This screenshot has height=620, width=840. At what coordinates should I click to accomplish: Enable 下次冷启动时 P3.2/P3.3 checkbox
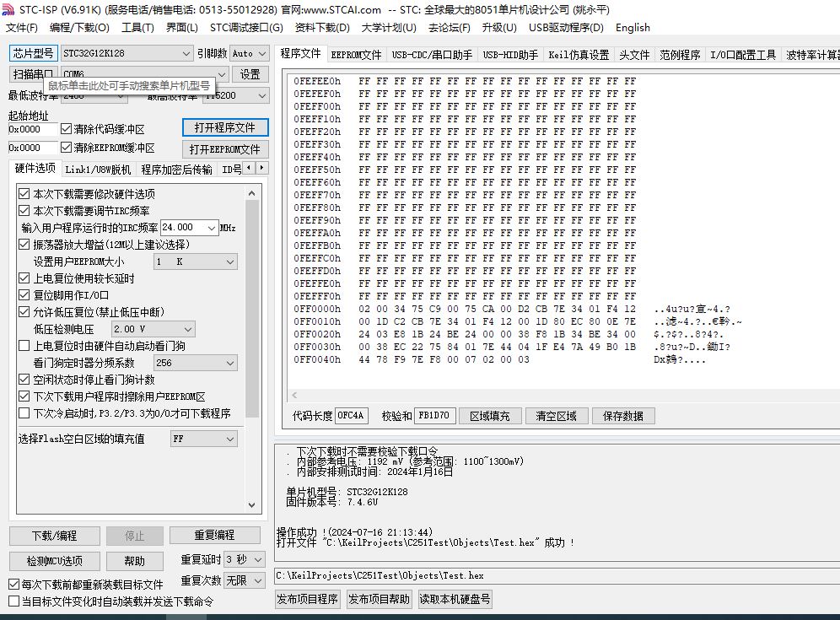tap(24, 413)
